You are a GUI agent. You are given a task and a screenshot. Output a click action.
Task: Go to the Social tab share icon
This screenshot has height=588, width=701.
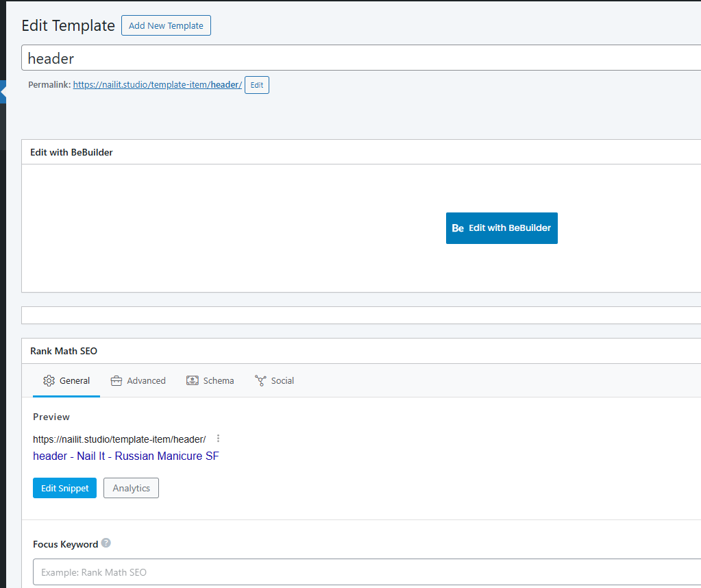tap(260, 380)
